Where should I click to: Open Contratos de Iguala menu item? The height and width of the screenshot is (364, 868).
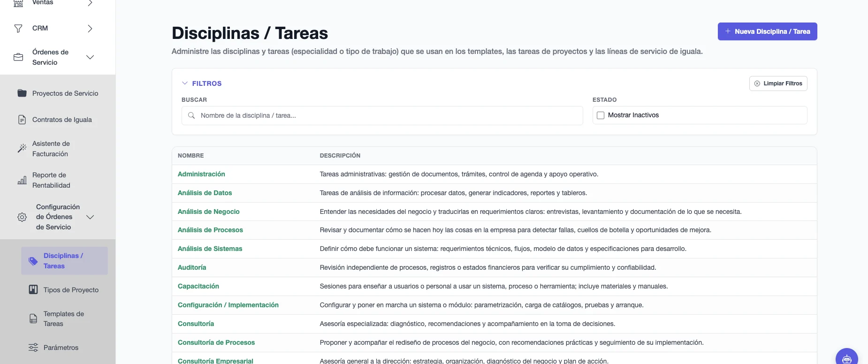coord(58,120)
